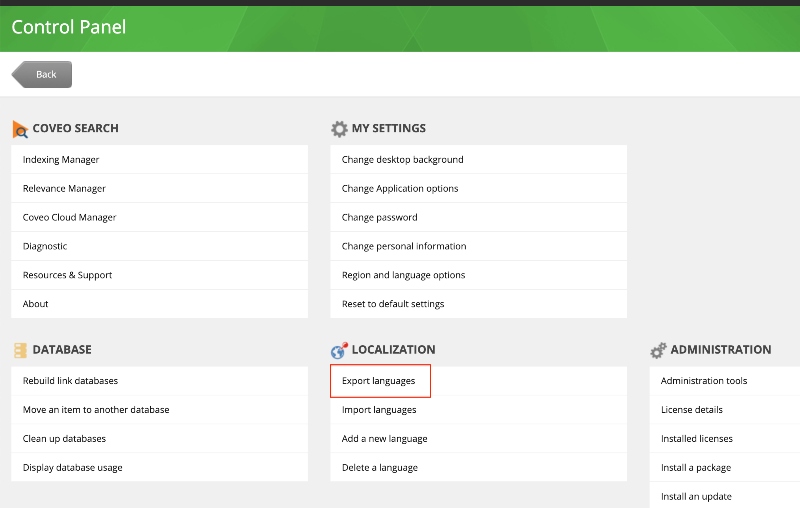Select Clean up databases
This screenshot has height=508, width=800.
click(160, 439)
